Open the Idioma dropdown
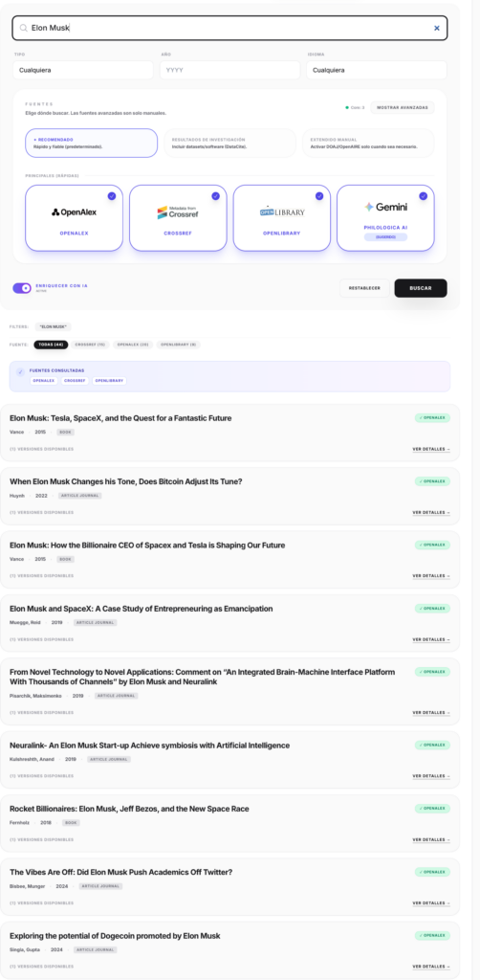 click(x=377, y=70)
